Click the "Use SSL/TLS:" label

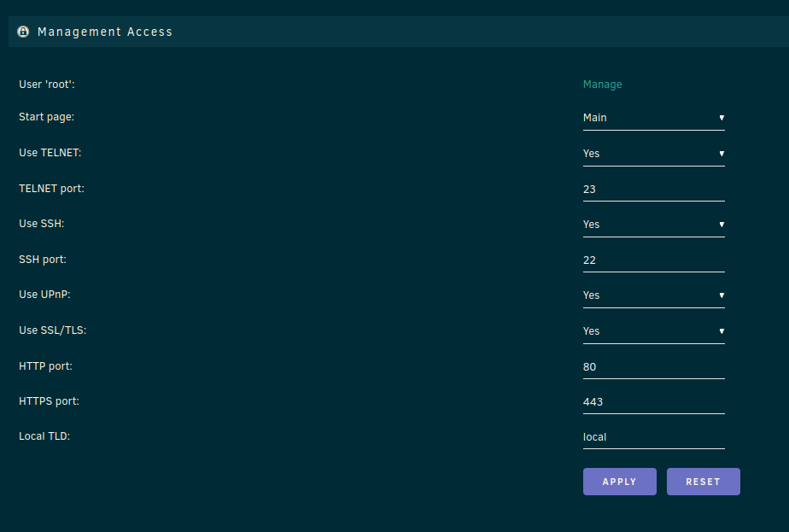coord(52,330)
